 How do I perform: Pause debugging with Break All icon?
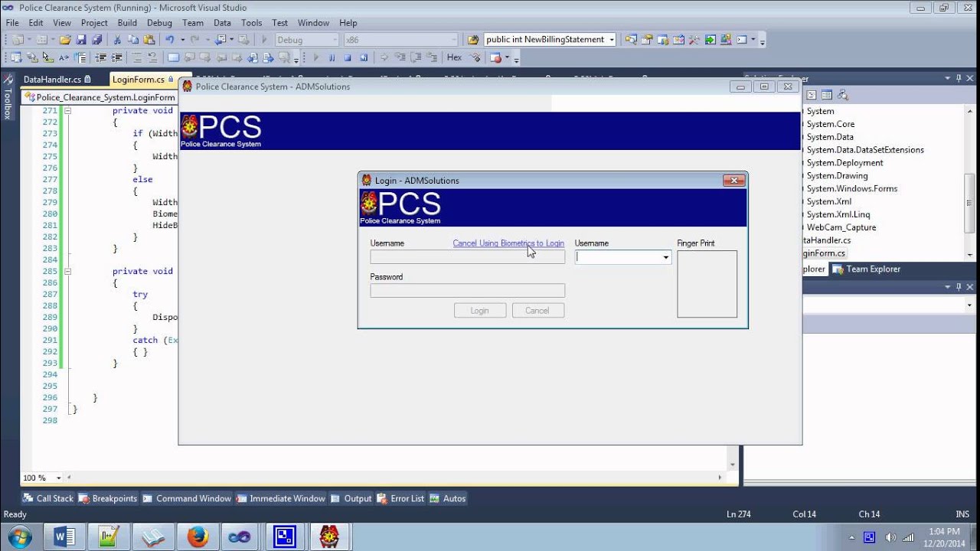[x=332, y=57]
